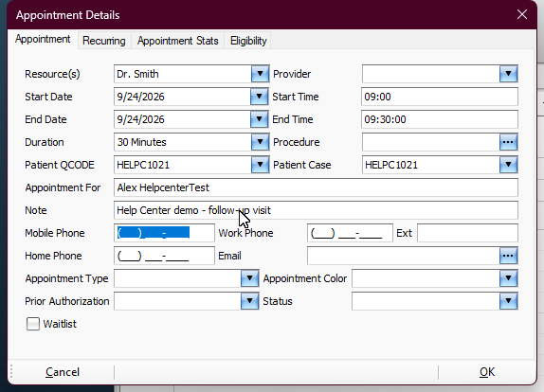Expand the Patient QCODE dropdown arrow

pyautogui.click(x=260, y=165)
